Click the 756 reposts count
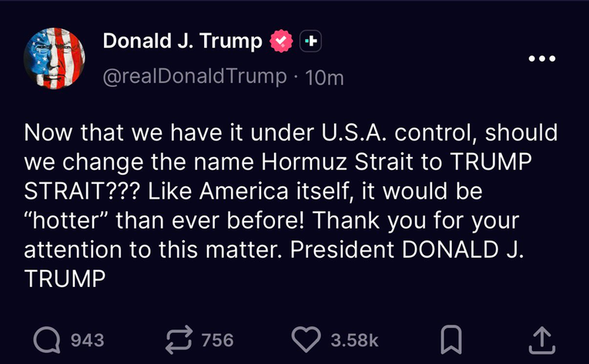The image size is (589, 364). click(217, 340)
